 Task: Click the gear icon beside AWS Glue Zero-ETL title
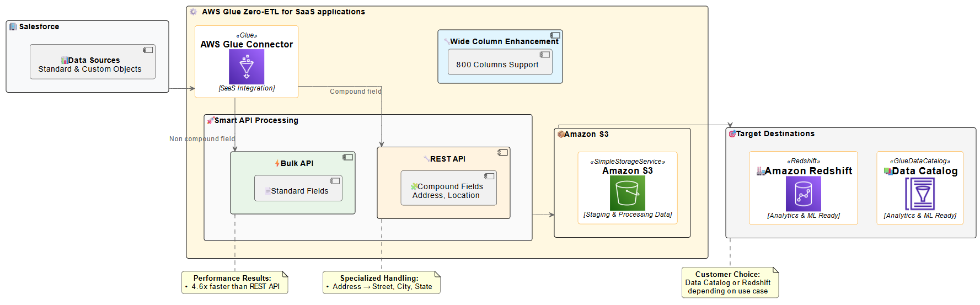(193, 12)
